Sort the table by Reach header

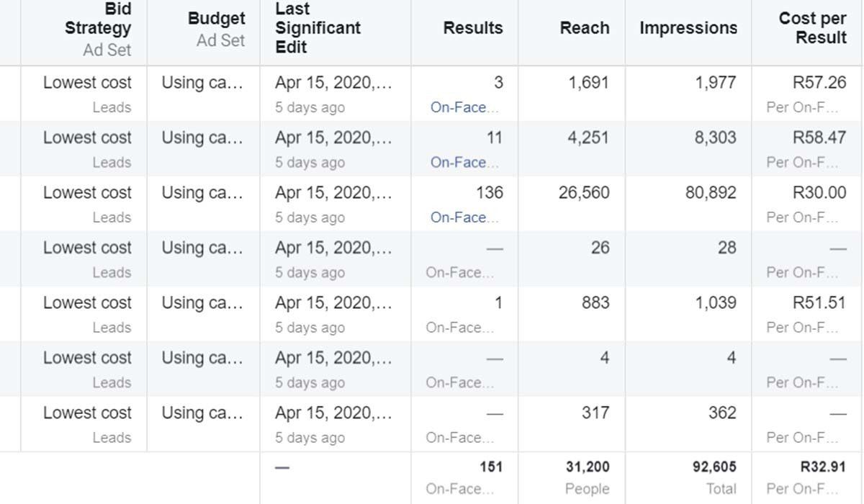point(585,29)
